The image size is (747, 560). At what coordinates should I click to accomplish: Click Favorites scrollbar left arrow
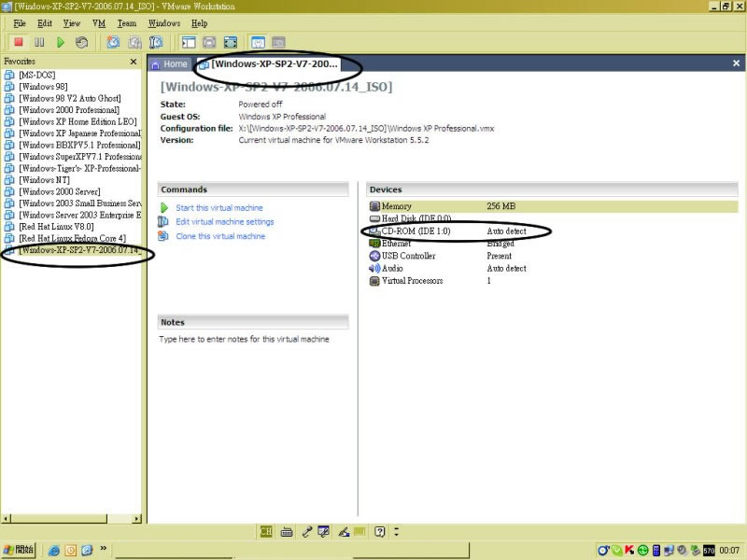point(6,519)
